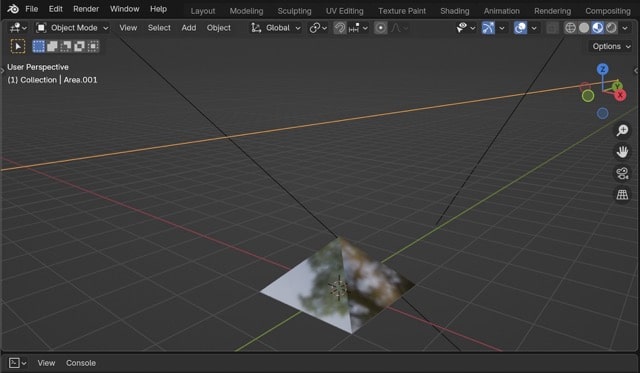Open the Edit menu

pyautogui.click(x=56, y=9)
